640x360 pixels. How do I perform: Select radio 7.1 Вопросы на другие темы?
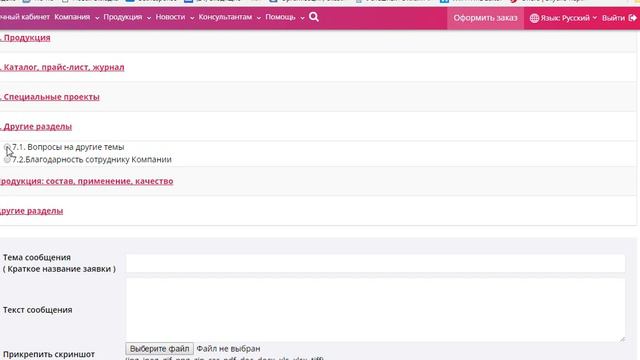point(7,147)
